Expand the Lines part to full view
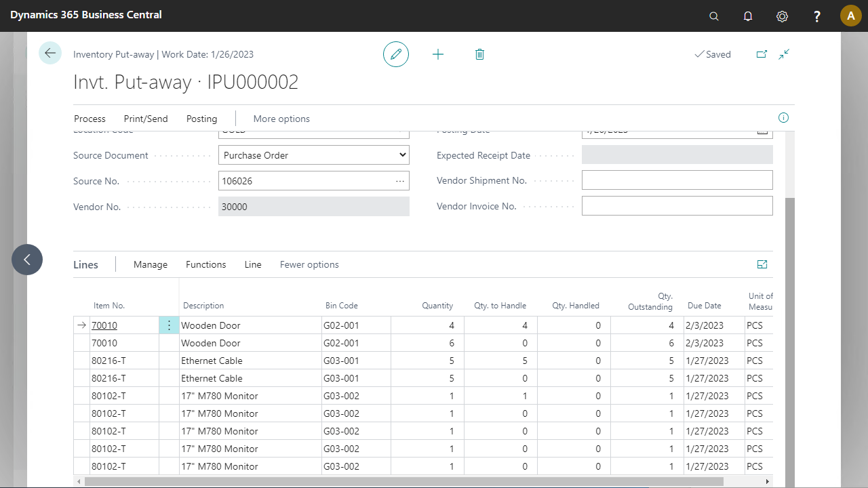The image size is (868, 488). click(x=762, y=264)
